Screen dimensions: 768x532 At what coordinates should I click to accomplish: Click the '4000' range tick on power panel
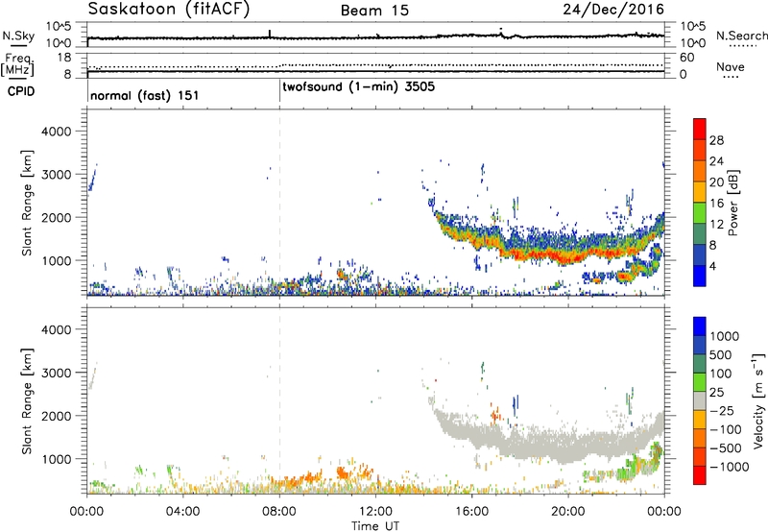(x=56, y=132)
